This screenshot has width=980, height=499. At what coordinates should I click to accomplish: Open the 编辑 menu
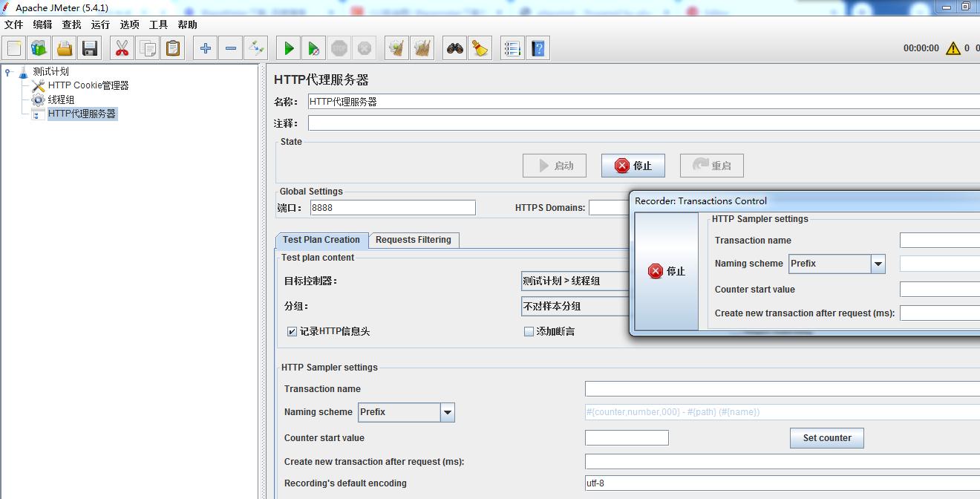(x=42, y=25)
